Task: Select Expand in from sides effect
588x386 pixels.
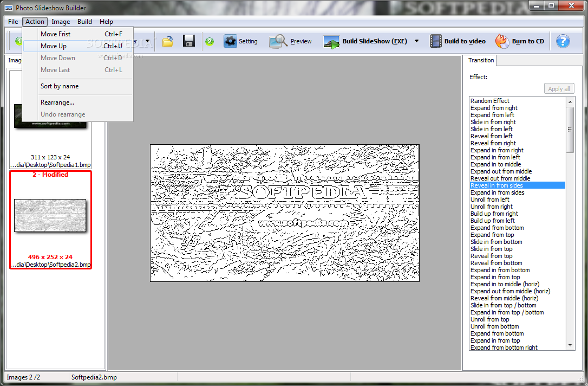Action: point(517,192)
